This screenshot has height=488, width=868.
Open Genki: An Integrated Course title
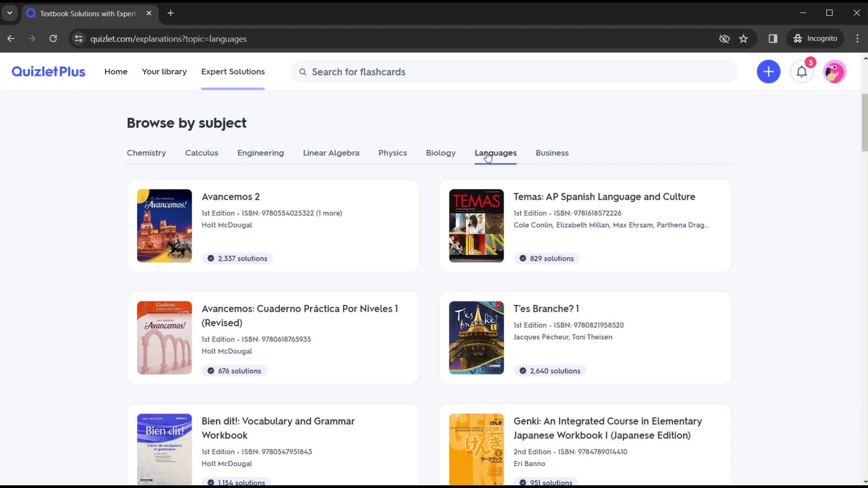[608, 428]
